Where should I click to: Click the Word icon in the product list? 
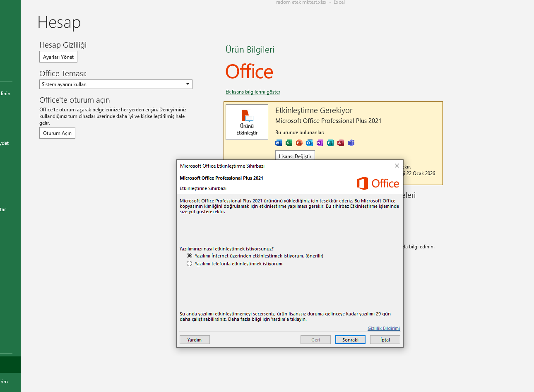(279, 143)
